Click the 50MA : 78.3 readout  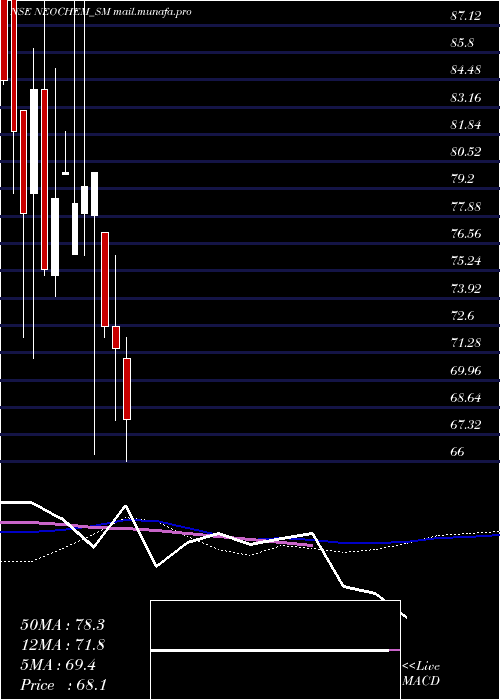pos(62,625)
